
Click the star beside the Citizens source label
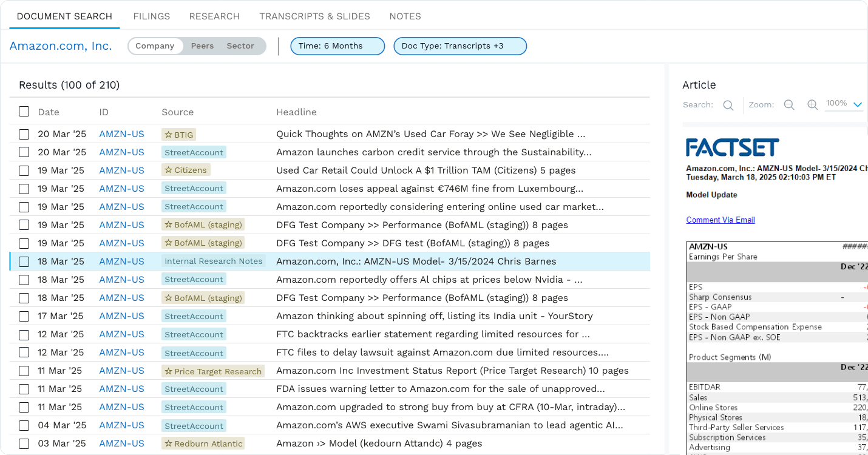[169, 170]
